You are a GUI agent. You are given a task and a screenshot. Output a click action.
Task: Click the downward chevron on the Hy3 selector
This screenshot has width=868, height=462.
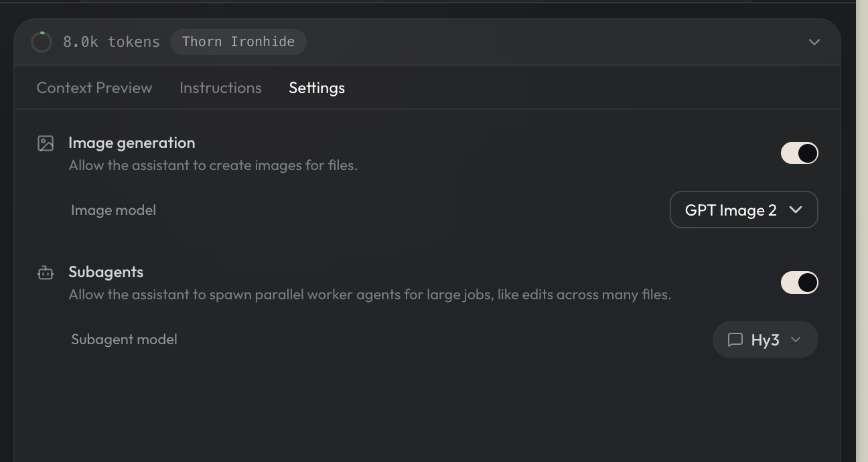(x=796, y=339)
